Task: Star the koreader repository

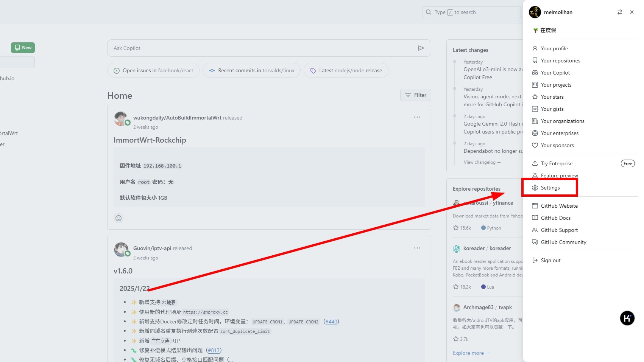Action: point(456,287)
